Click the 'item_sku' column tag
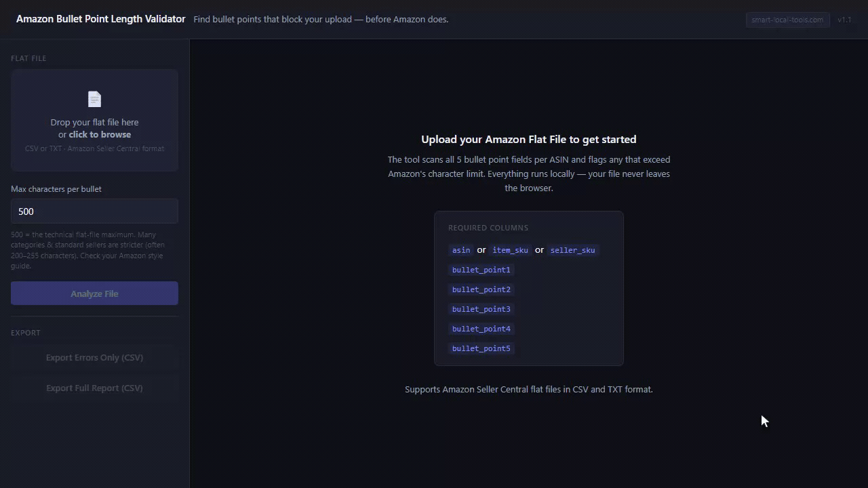This screenshot has height=488, width=868. (510, 250)
